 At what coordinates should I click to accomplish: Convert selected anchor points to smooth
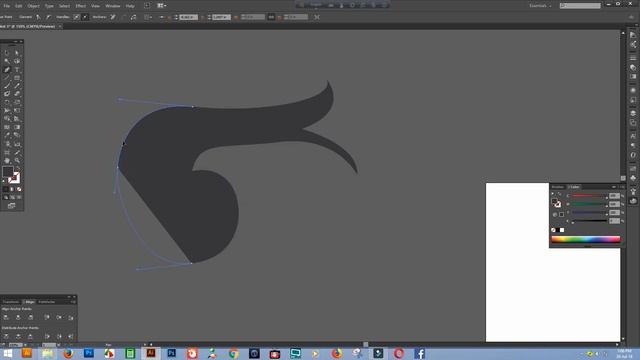pyautogui.click(x=48, y=17)
